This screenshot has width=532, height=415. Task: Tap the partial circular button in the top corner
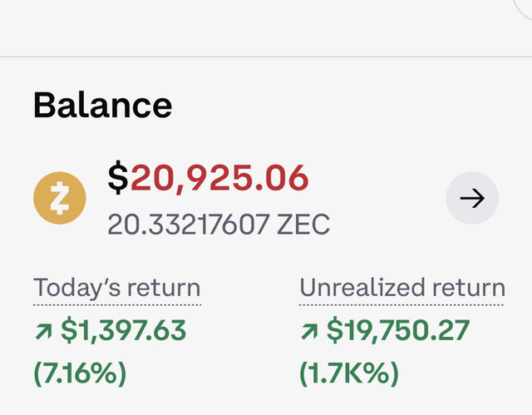tap(525, 8)
